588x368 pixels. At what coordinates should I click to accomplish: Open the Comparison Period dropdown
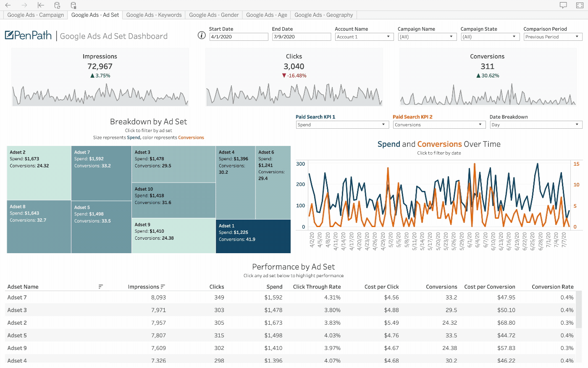coord(553,37)
